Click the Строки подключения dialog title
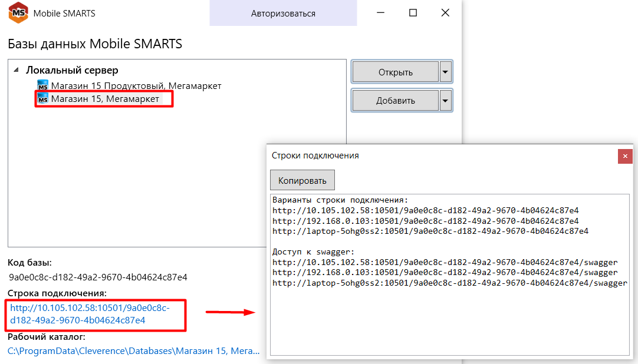The width and height of the screenshot is (638, 364). click(x=315, y=155)
